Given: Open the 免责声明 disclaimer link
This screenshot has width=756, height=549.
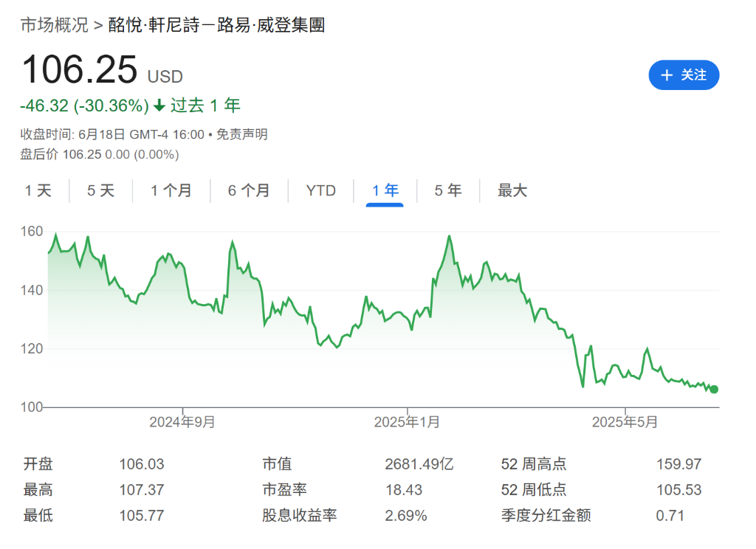Looking at the screenshot, I should 241,134.
